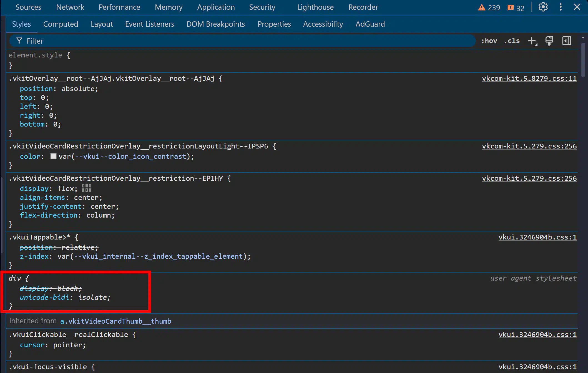This screenshot has width=588, height=373.
Task: Add a new style rule with plus icon
Action: coord(532,41)
